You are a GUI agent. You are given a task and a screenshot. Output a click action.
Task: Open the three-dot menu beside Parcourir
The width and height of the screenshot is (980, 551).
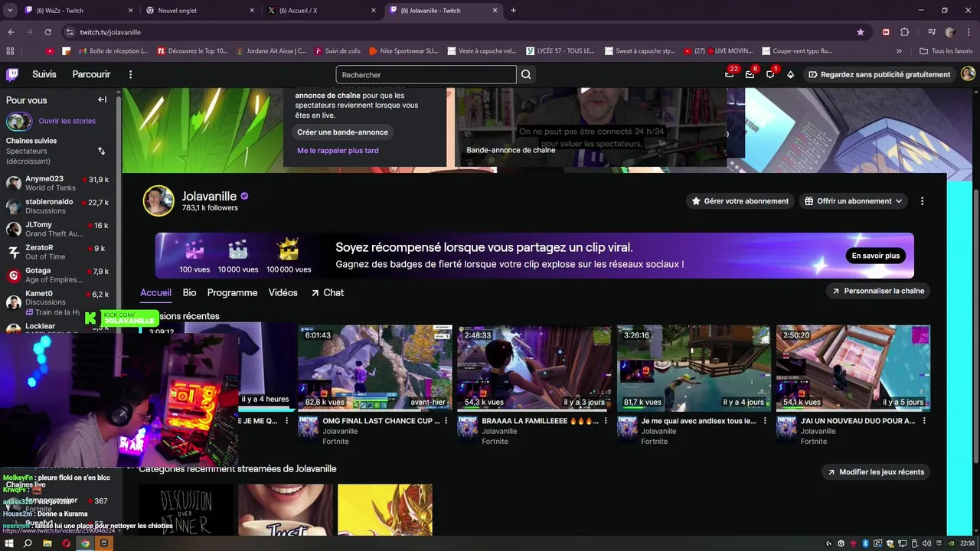point(130,74)
